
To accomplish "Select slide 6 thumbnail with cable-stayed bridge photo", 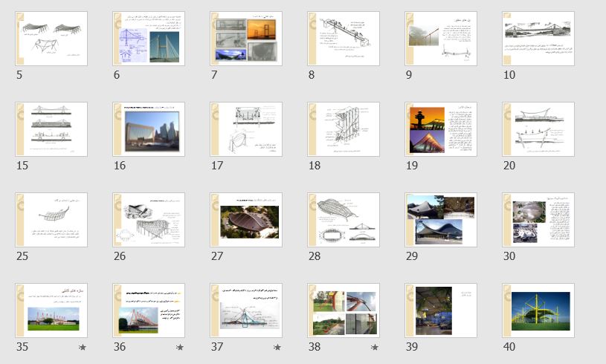I will coord(149,39).
